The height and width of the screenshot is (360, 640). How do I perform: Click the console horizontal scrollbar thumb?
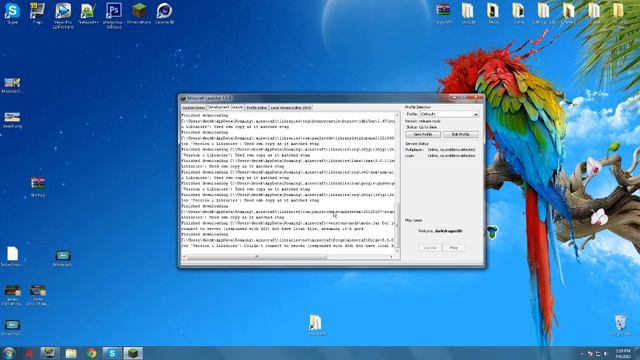257,257
